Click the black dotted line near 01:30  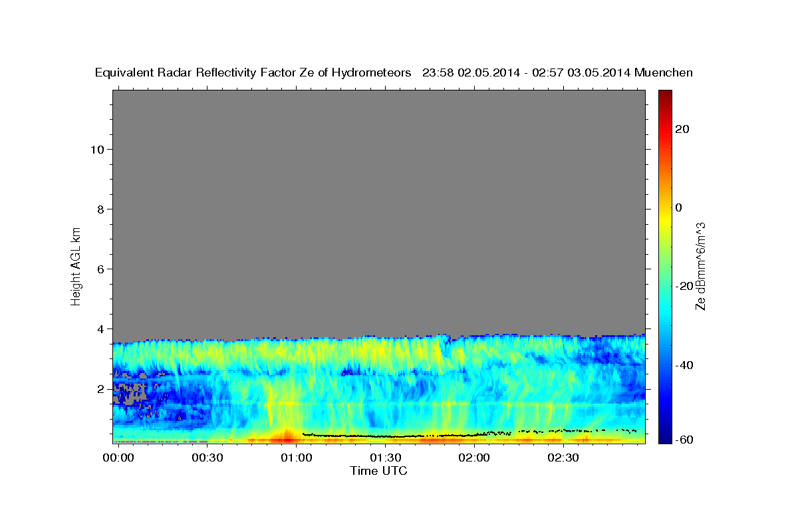tap(384, 436)
